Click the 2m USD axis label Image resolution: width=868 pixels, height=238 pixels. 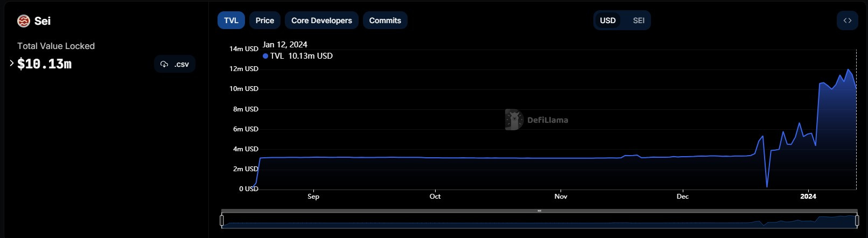click(246, 169)
